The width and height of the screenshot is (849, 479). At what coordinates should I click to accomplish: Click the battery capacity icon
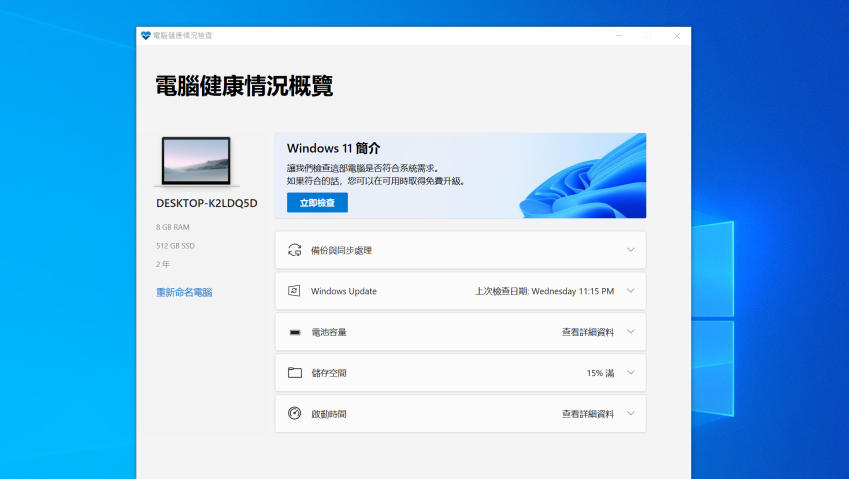(x=295, y=332)
